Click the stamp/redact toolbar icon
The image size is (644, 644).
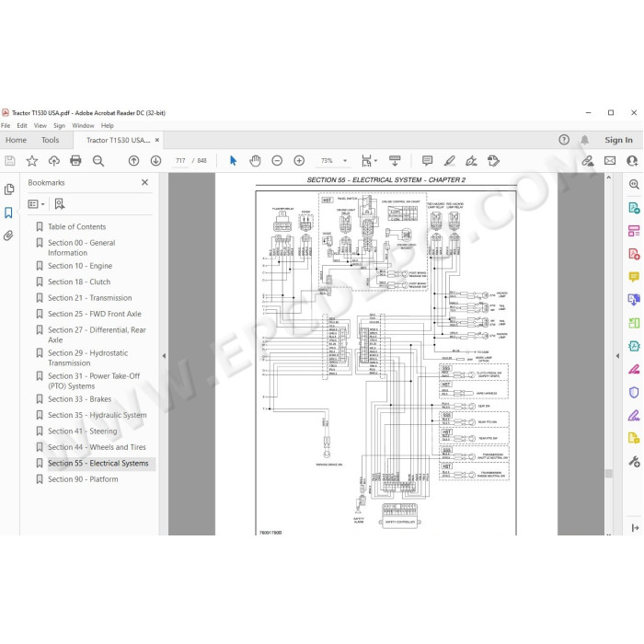[x=493, y=161]
